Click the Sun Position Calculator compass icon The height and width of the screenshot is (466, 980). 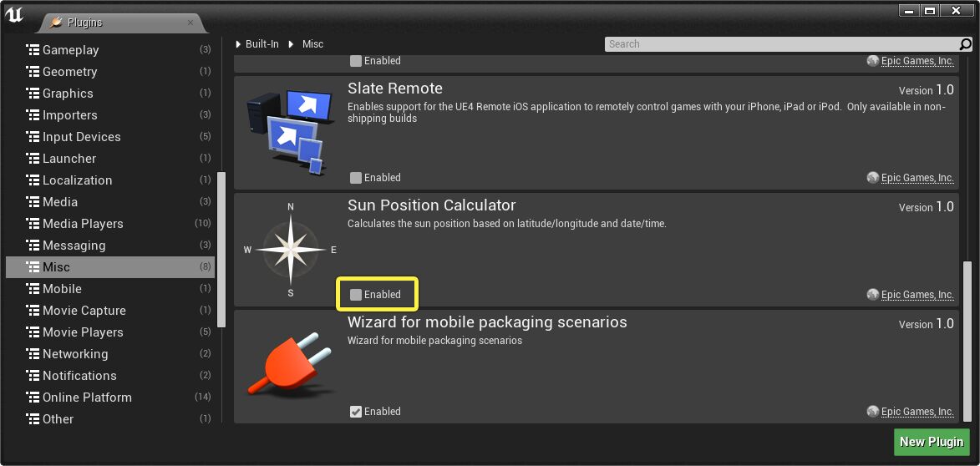click(290, 249)
